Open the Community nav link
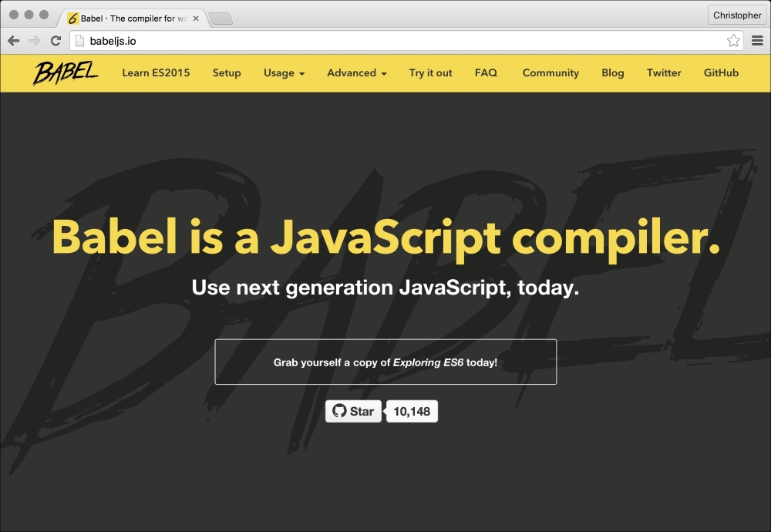The width and height of the screenshot is (771, 532). (x=550, y=73)
